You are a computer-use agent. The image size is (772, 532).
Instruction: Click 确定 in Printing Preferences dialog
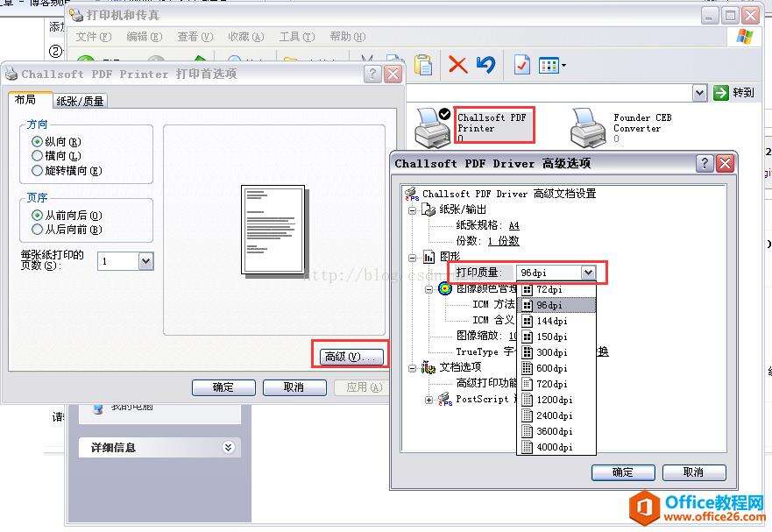(x=223, y=387)
